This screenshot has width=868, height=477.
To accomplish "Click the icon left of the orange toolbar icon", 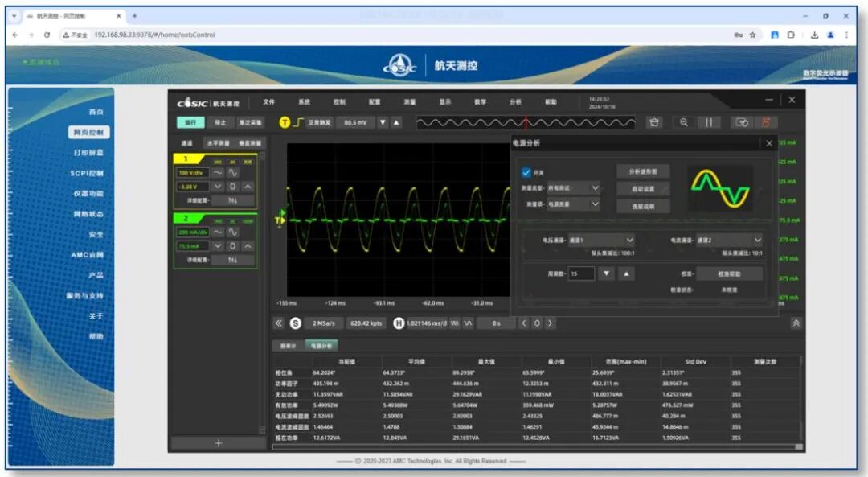I will tap(742, 122).
